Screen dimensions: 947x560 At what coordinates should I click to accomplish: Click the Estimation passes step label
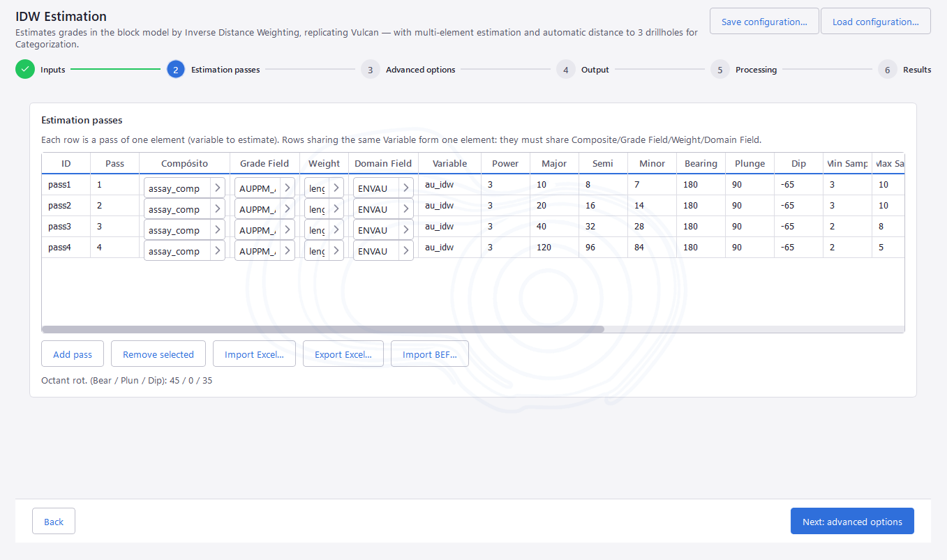pos(225,70)
